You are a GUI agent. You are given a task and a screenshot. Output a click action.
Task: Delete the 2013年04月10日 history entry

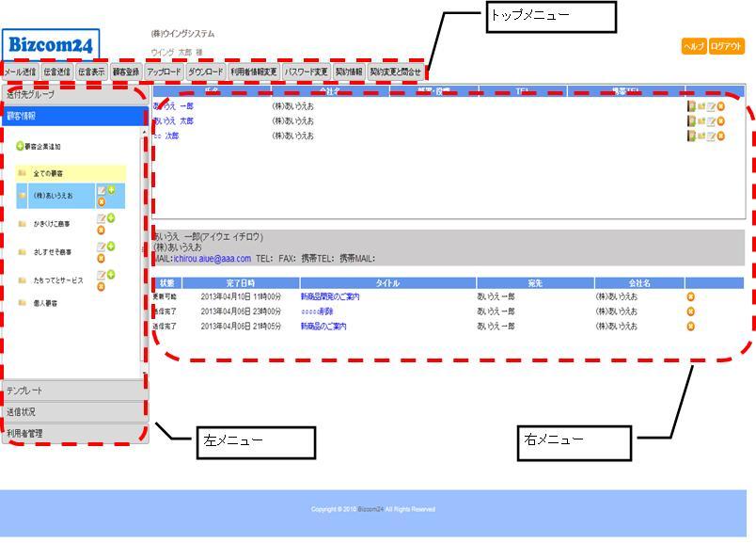[x=691, y=296]
